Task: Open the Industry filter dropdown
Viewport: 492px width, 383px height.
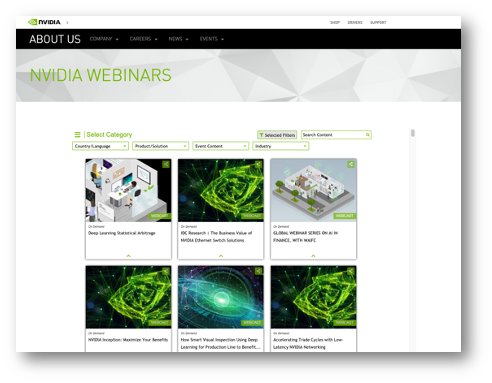Action: click(281, 146)
